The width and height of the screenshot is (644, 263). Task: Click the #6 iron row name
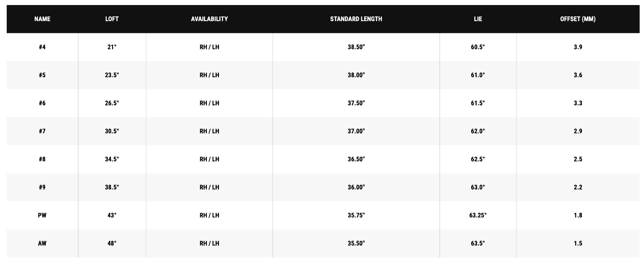[x=42, y=103]
